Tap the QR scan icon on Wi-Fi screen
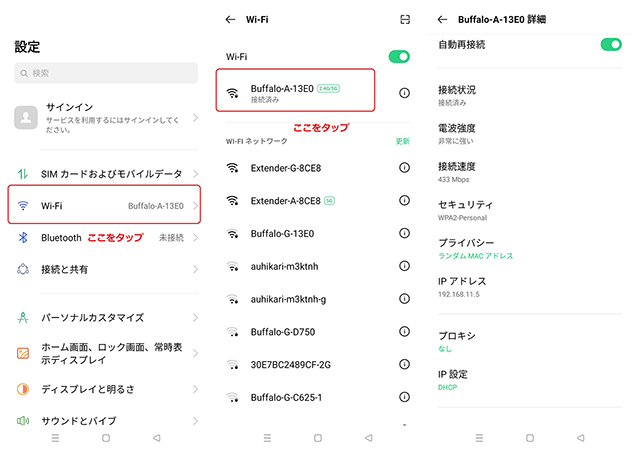This screenshot has width=636, height=450. point(405,19)
